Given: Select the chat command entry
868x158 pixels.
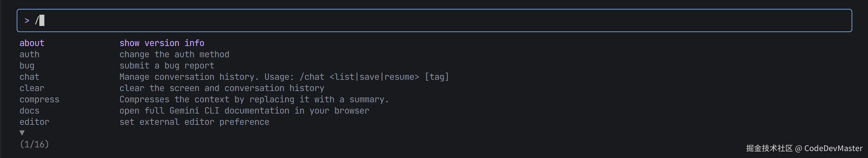Looking at the screenshot, I should click(x=29, y=77).
